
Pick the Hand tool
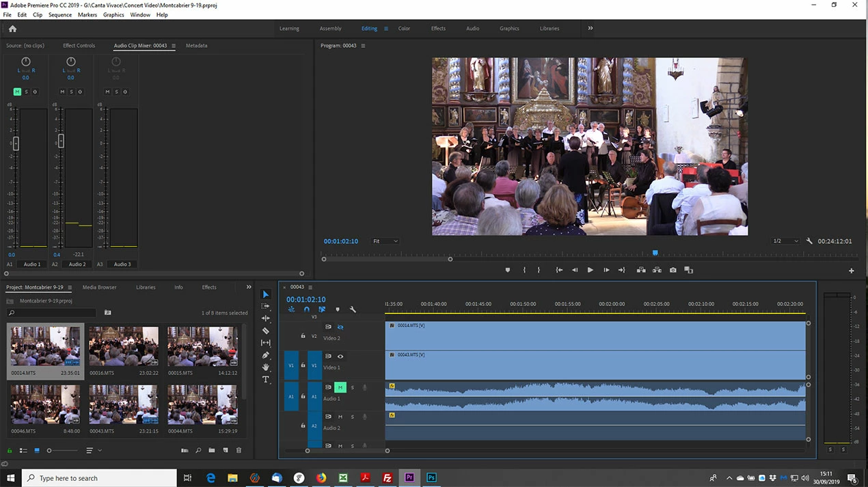[266, 367]
